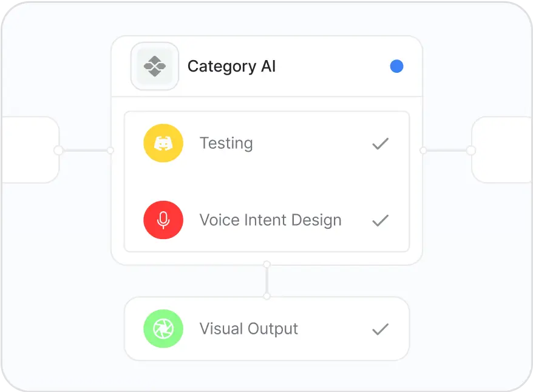Select the Category AI title text
The height and width of the screenshot is (392, 533).
coord(231,66)
